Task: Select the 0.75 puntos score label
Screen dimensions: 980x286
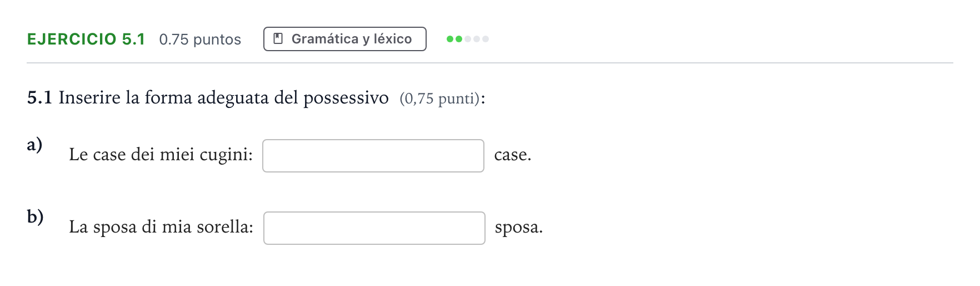Action: pos(200,40)
